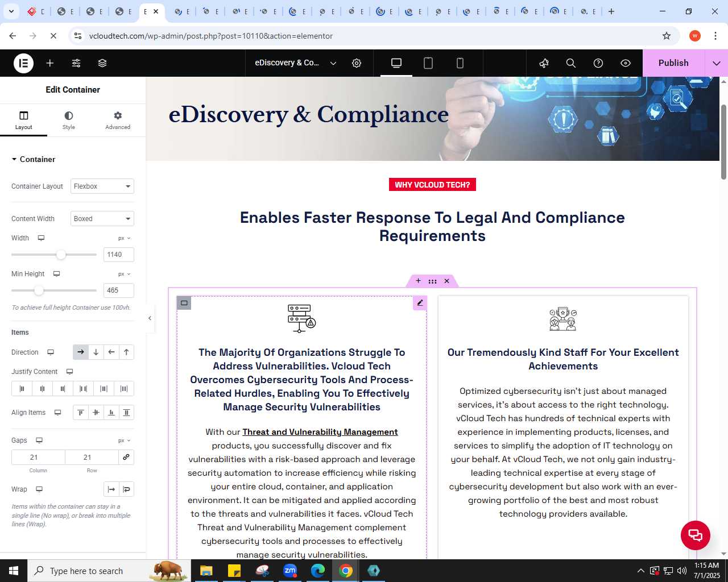Set Align Items to Stretch

[126, 413]
